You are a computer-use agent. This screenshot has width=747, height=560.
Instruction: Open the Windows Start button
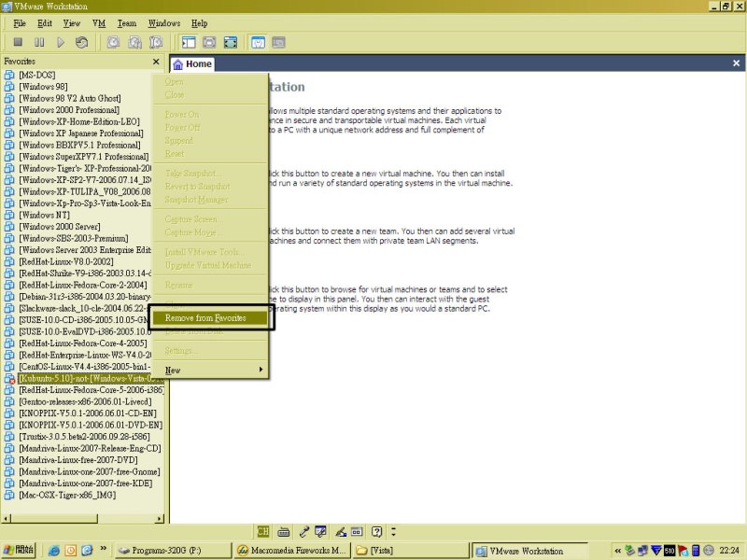[19, 550]
